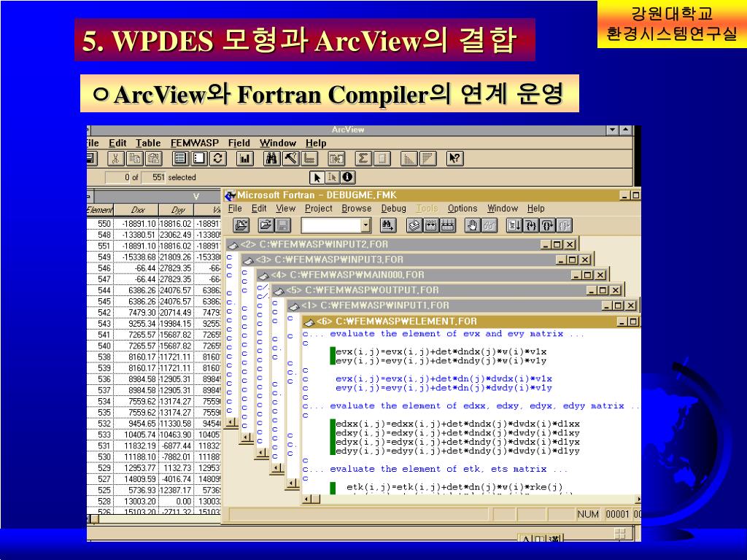Click Dyy value 27829.35 in row 546

tap(175, 268)
